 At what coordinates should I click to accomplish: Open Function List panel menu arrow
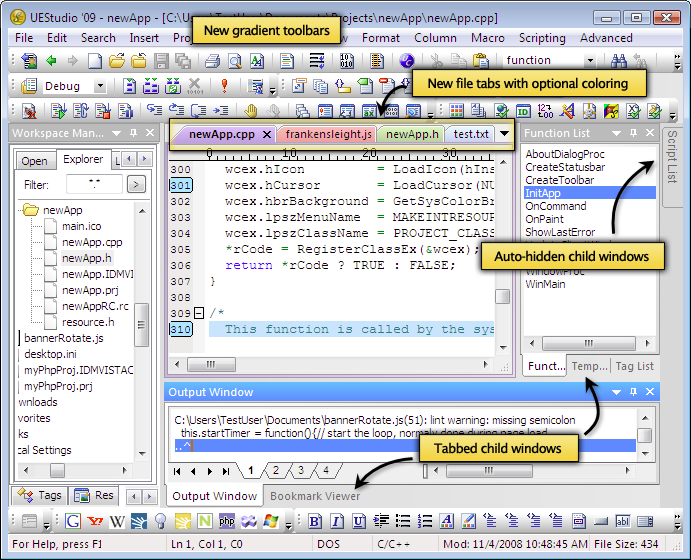[616, 133]
